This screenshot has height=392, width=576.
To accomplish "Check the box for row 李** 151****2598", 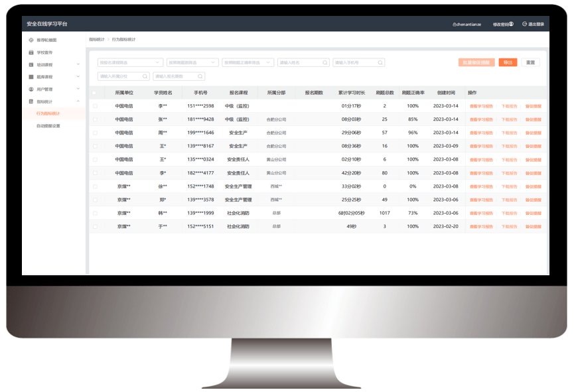I will (x=95, y=106).
